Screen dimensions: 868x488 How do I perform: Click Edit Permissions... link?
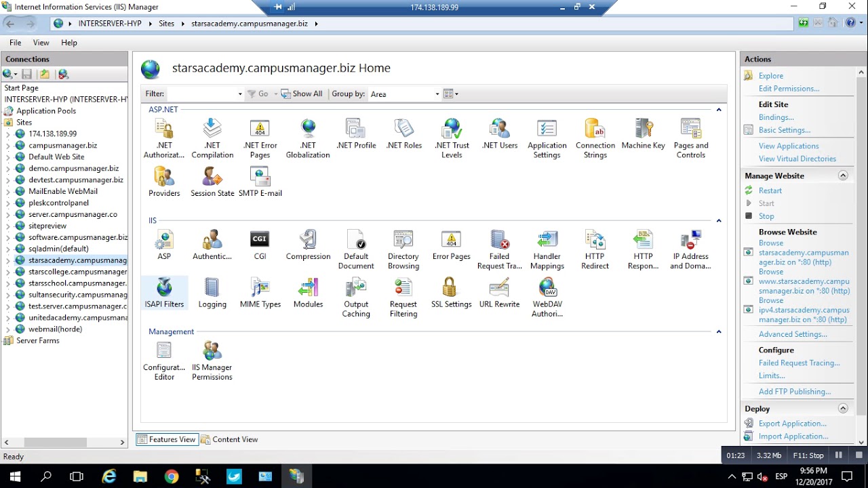(x=789, y=88)
